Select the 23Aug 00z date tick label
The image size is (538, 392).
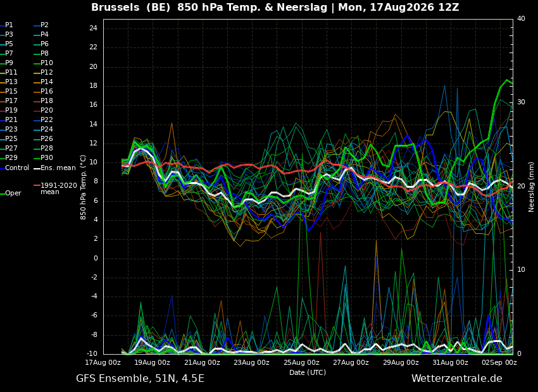point(252,362)
